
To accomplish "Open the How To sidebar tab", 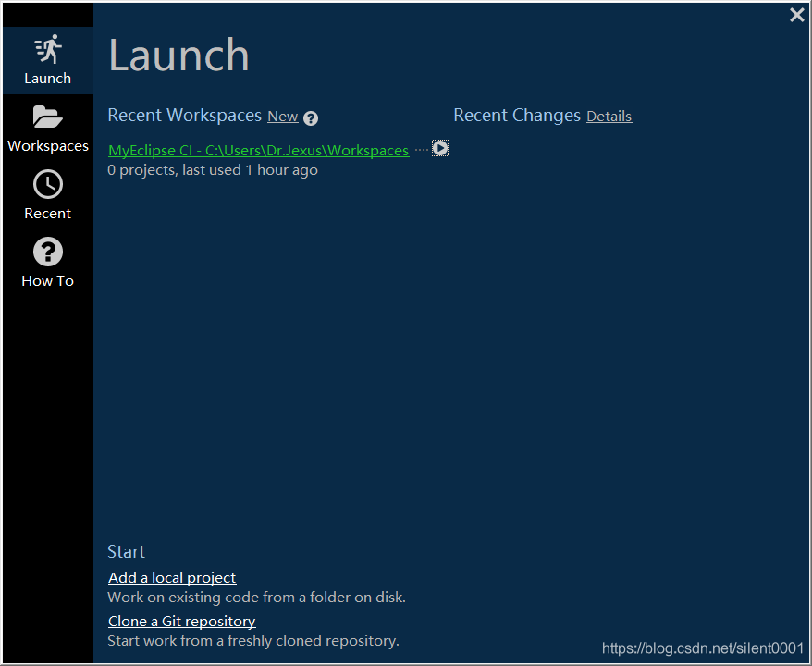I will pyautogui.click(x=48, y=262).
